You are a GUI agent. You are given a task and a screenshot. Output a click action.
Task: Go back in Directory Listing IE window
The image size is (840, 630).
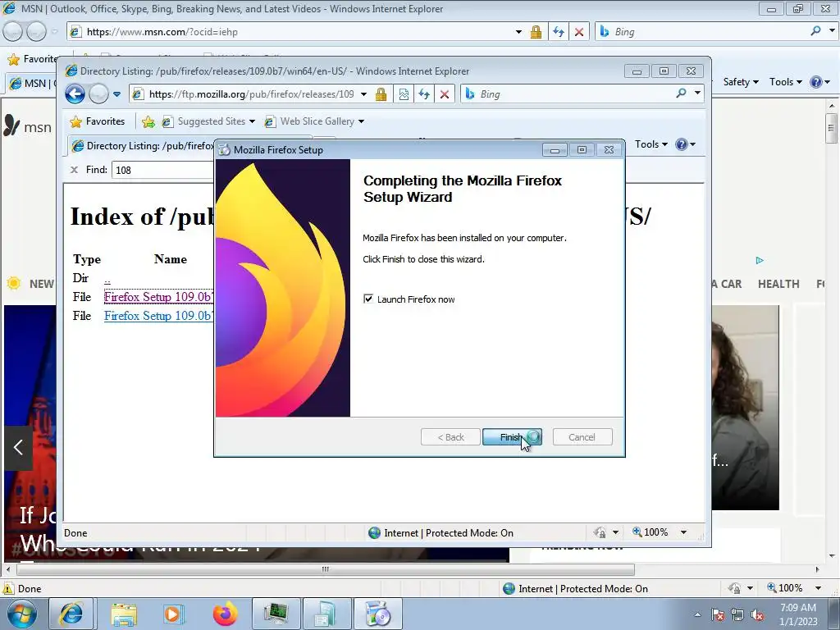pos(75,94)
